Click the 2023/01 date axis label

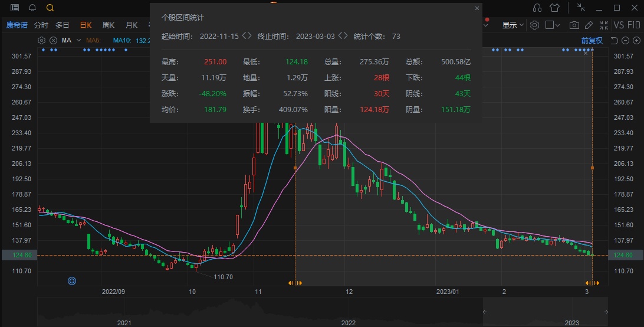(447, 292)
